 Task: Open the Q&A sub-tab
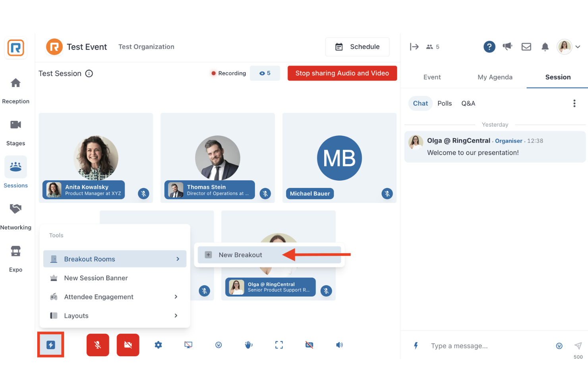click(x=468, y=103)
